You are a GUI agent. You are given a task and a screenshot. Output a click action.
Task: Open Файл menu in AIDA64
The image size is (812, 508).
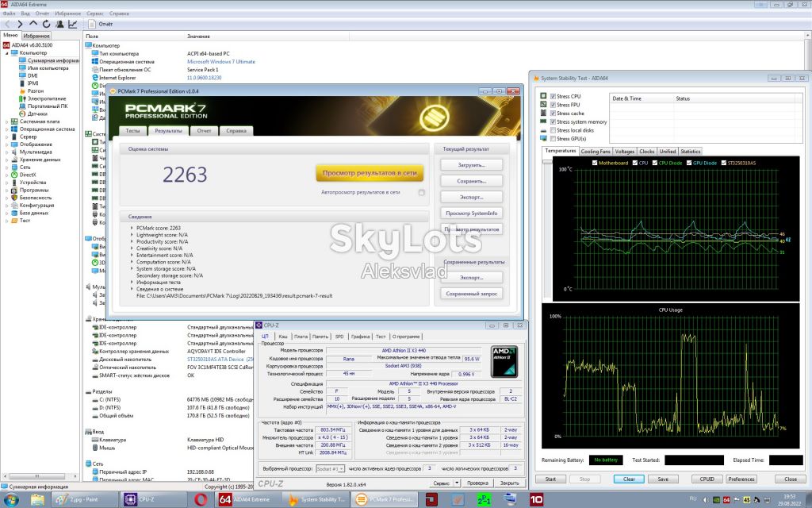(x=9, y=13)
